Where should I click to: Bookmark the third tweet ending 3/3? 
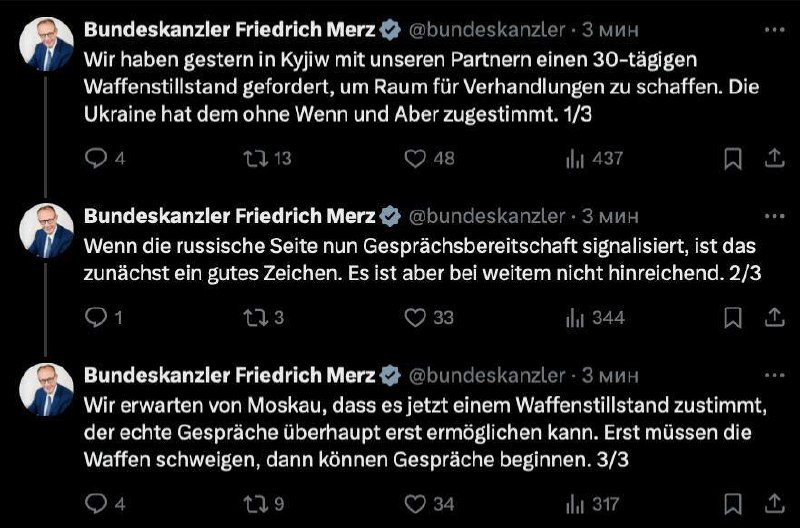[732, 503]
